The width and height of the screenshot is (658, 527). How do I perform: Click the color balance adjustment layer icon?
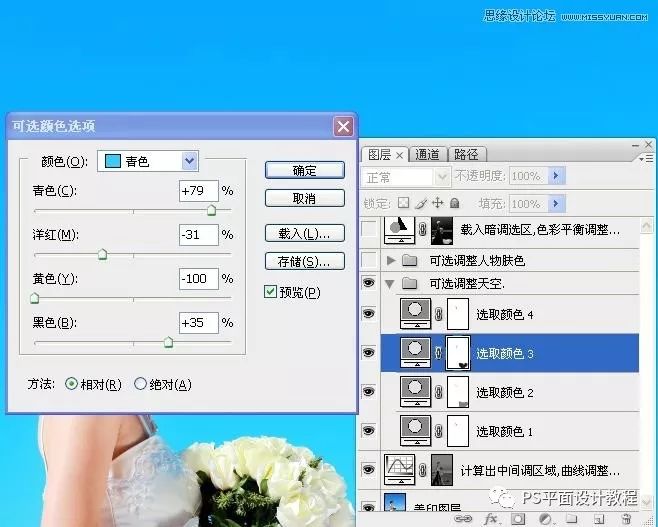pyautogui.click(x=400, y=230)
